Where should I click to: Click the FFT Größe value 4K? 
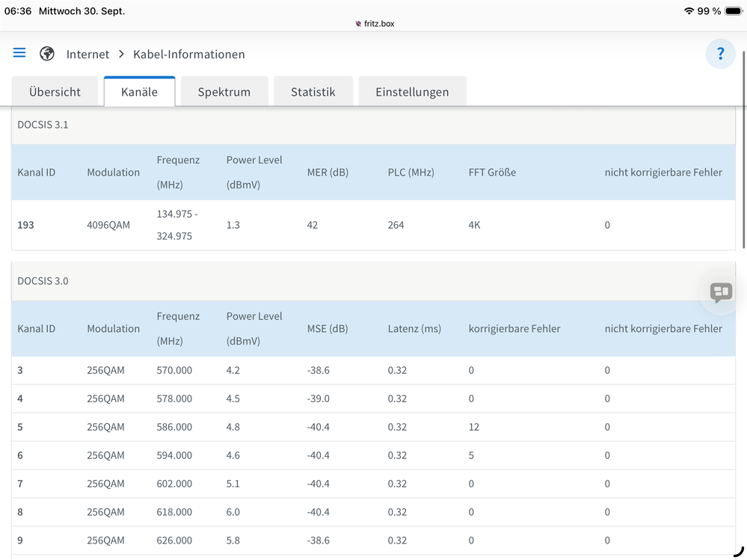tap(475, 225)
